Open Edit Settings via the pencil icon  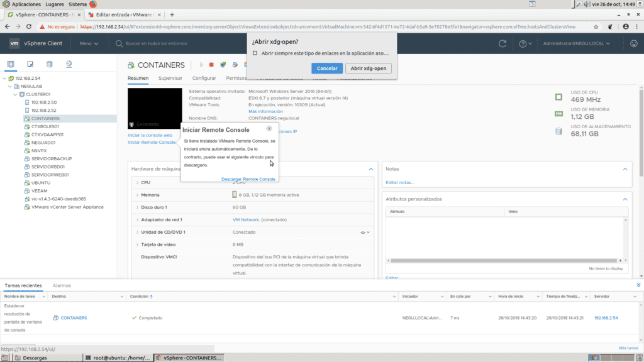coord(235,65)
